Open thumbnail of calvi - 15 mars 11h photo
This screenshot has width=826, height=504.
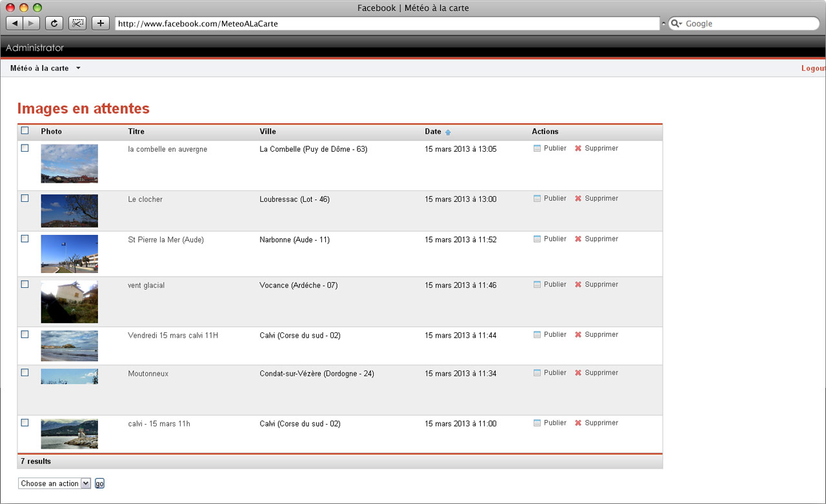click(70, 434)
